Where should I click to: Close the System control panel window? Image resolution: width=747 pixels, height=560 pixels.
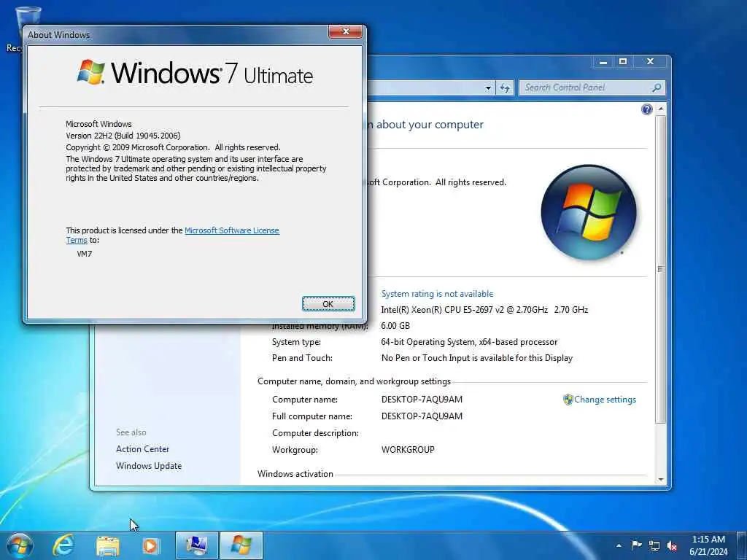click(x=650, y=61)
